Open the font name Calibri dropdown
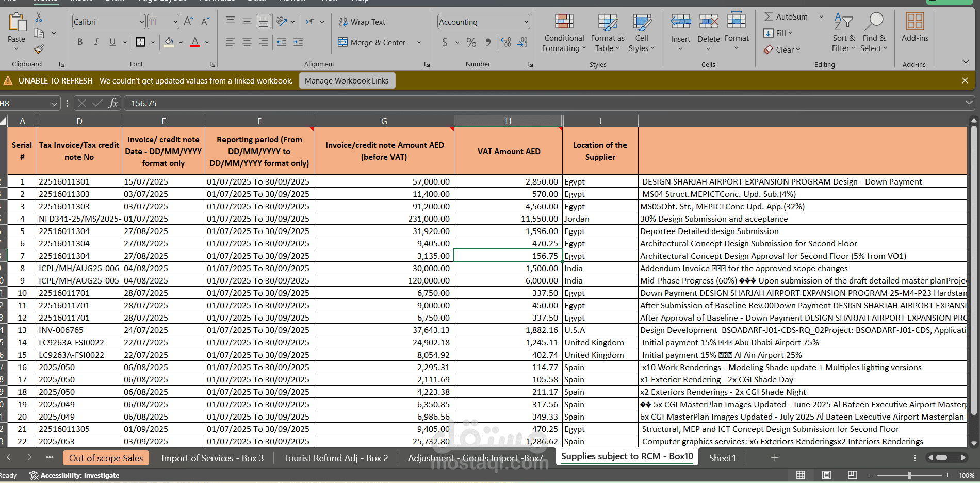This screenshot has width=980, height=483. [x=142, y=22]
